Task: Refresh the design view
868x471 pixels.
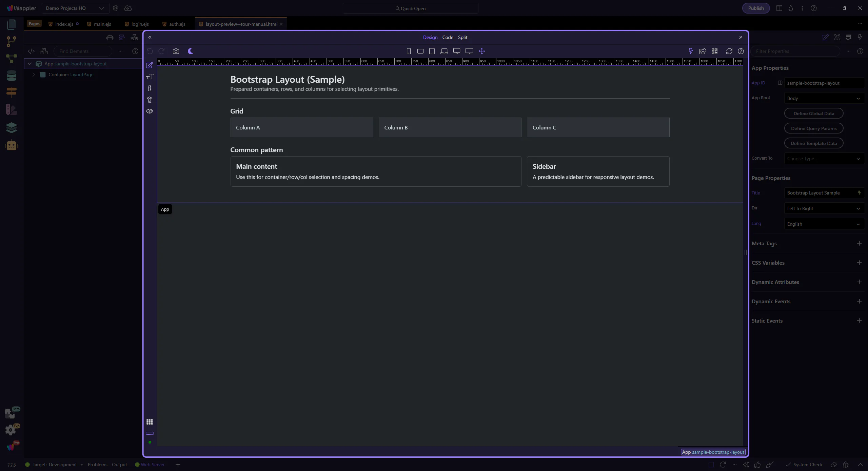Action: (x=729, y=51)
